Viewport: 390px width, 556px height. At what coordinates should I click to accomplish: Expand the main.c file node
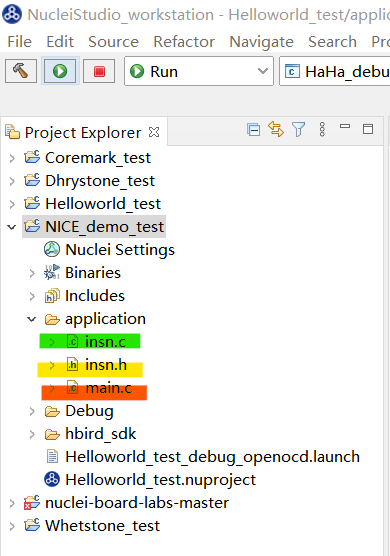tap(52, 388)
